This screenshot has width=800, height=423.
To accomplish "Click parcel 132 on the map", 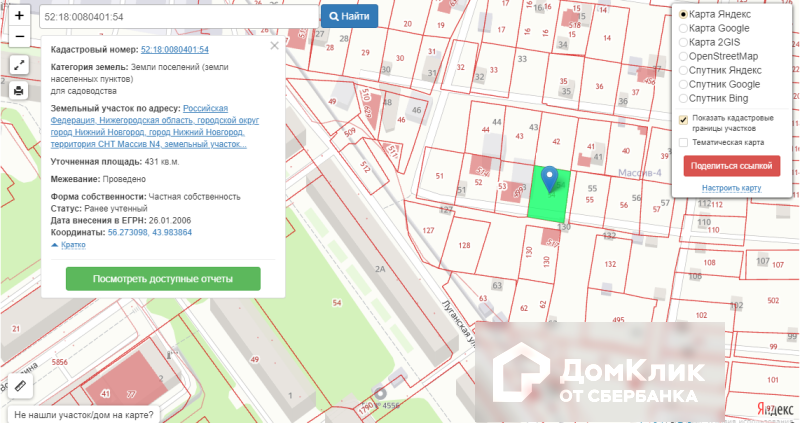I will (610, 264).
